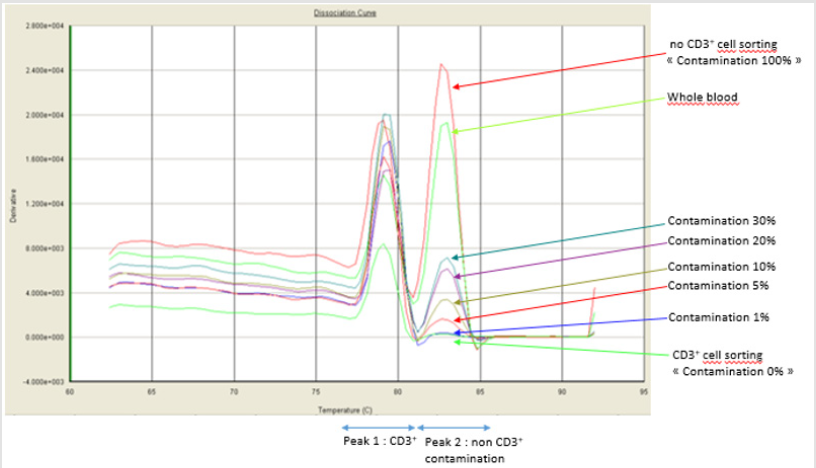Select the 'Contamination 10%' annotation

coord(721,267)
